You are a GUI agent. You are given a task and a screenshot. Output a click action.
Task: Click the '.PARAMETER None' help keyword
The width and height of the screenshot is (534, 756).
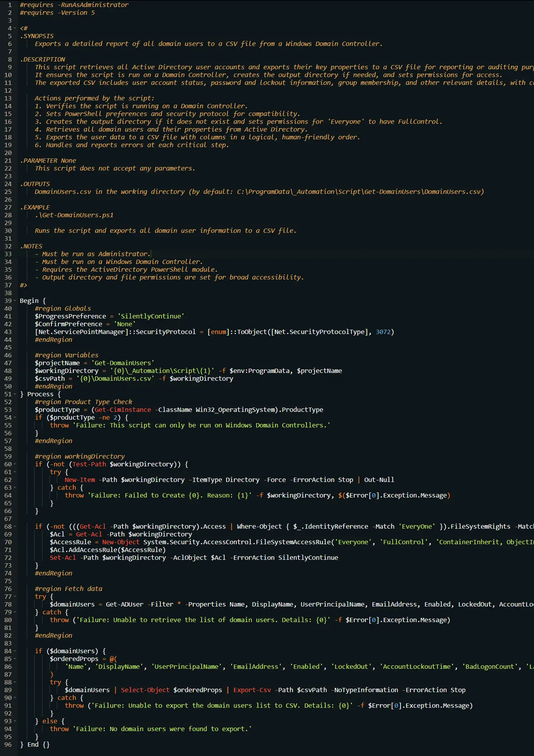tap(48, 160)
